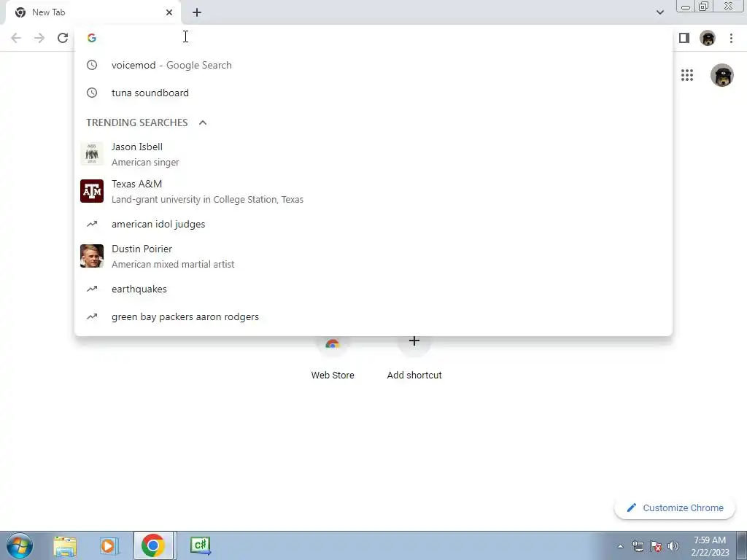Viewport: 747px width, 560px height.
Task: Click trending arrow icon beside american idol judges
Action: pyautogui.click(x=92, y=224)
